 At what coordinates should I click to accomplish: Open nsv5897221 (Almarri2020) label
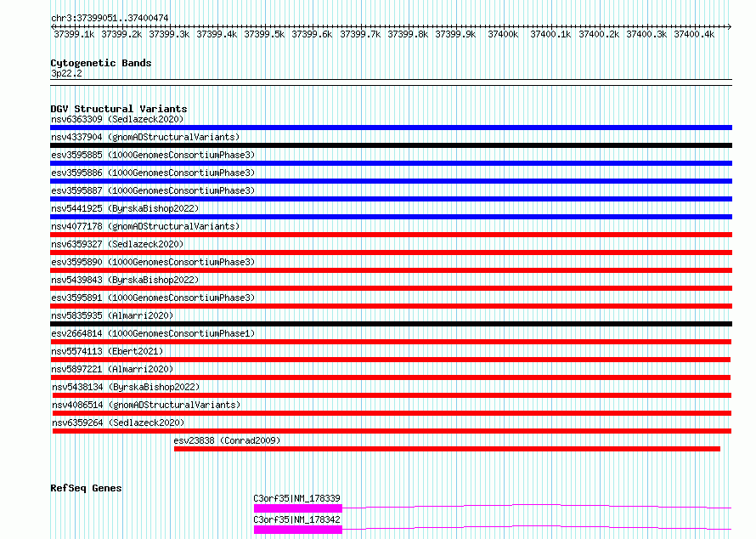click(112, 369)
